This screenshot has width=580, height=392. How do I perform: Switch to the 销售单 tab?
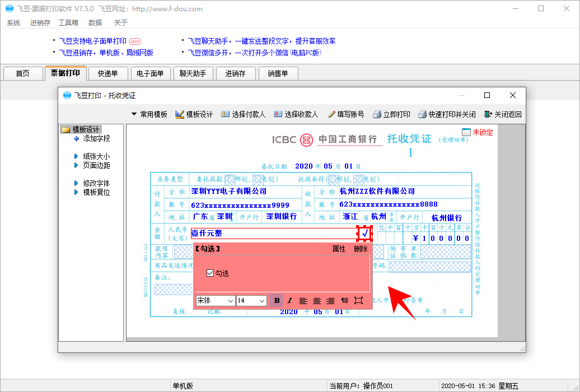click(278, 73)
